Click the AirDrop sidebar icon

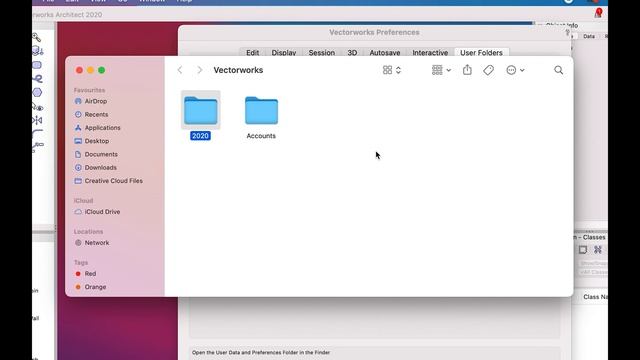78,101
